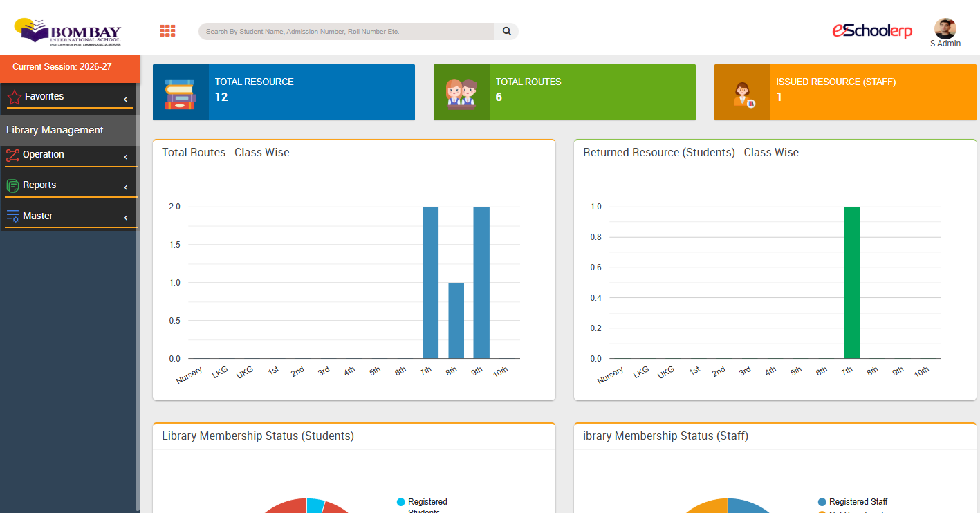The image size is (980, 513).
Task: Click the 8th class bar in Total Routes chart
Action: [456, 321]
